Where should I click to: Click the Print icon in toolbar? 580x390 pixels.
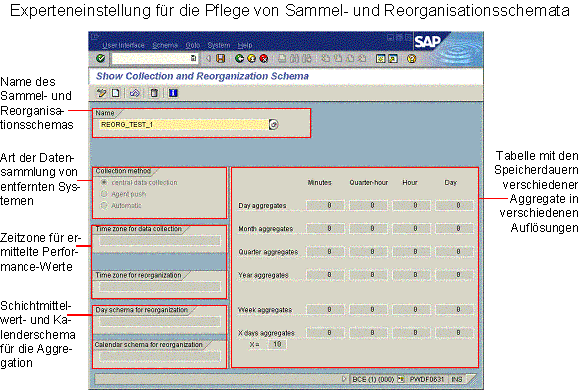282,58
